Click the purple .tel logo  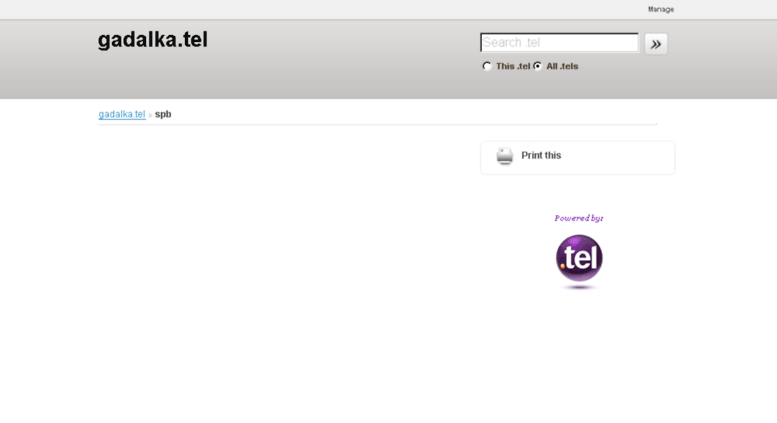pyautogui.click(x=579, y=258)
